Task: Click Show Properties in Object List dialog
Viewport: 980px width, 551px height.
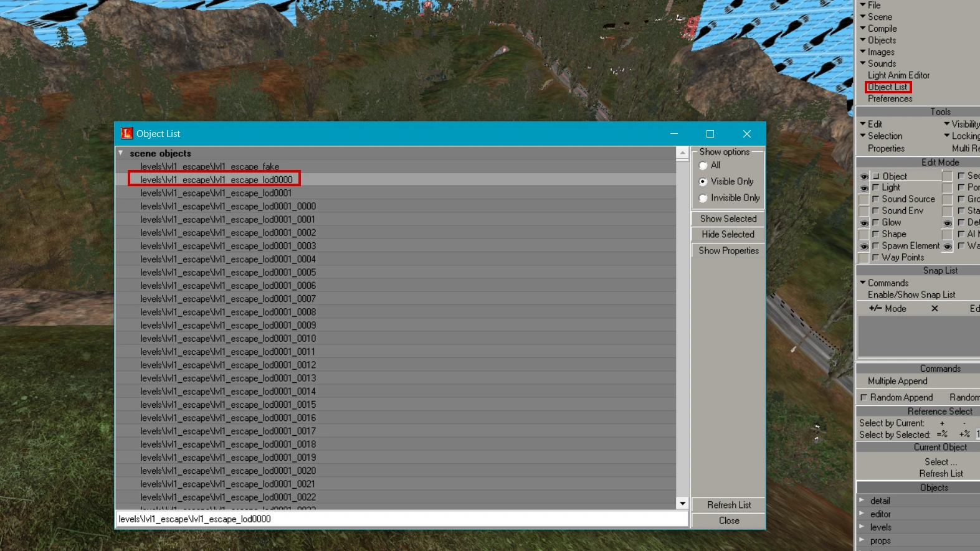Action: click(x=728, y=250)
